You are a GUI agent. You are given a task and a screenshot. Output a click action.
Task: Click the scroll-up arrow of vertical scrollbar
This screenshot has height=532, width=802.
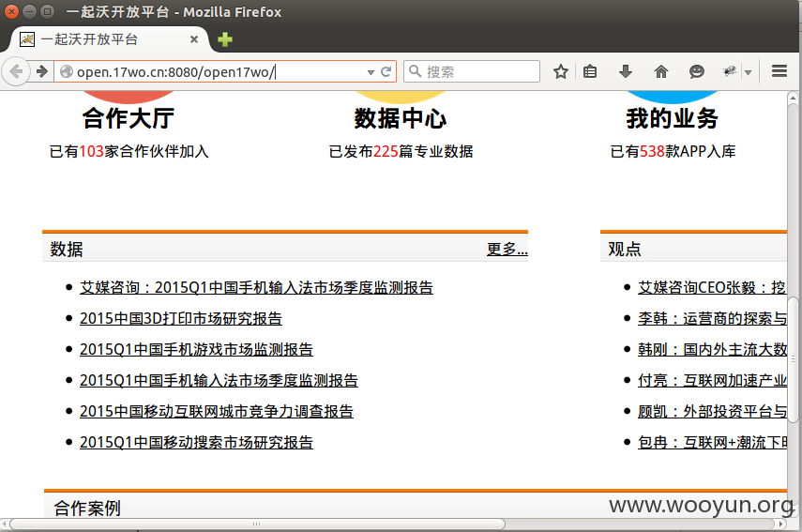pyautogui.click(x=794, y=98)
